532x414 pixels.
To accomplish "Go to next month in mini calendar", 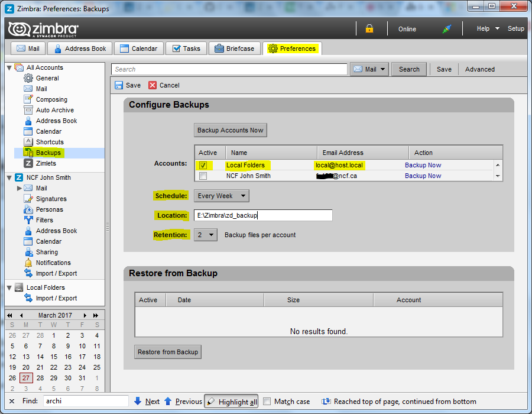I will 85,315.
